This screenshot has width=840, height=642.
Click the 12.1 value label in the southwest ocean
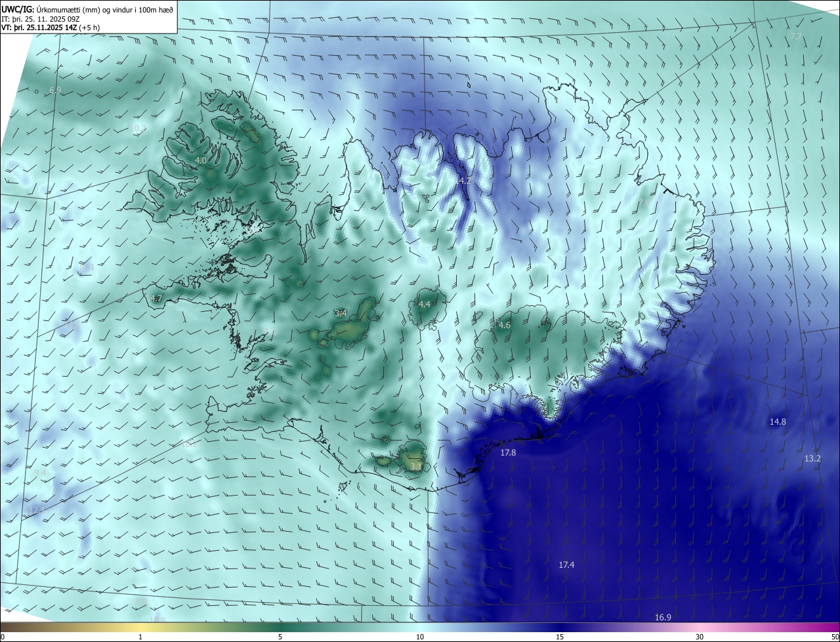pyautogui.click(x=36, y=510)
